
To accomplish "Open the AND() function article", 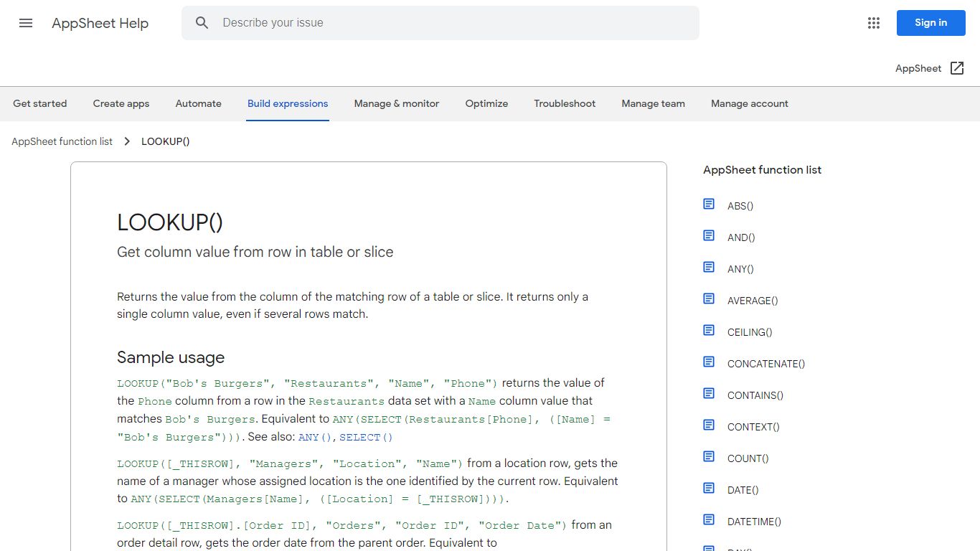I will [741, 237].
